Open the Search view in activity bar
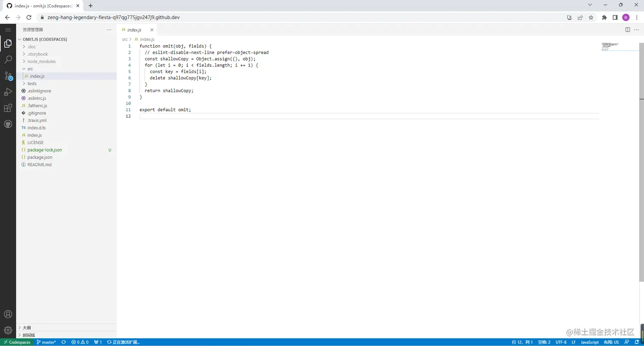Screen dimensions: 644x346 8,60
